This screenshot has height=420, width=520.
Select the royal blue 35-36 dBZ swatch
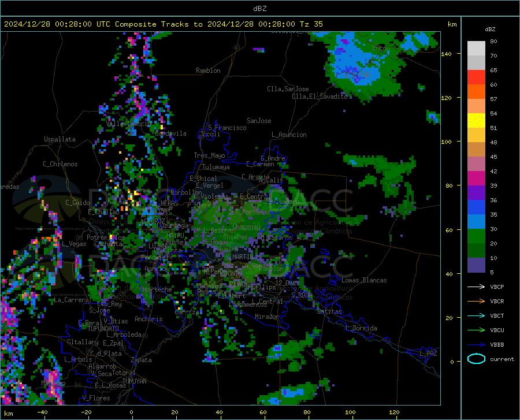pyautogui.click(x=476, y=207)
